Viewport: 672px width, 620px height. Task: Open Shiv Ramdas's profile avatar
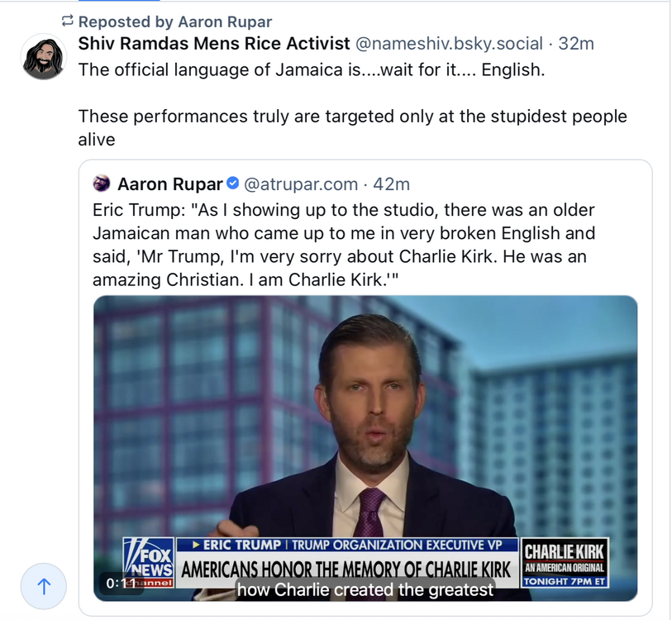(x=44, y=58)
